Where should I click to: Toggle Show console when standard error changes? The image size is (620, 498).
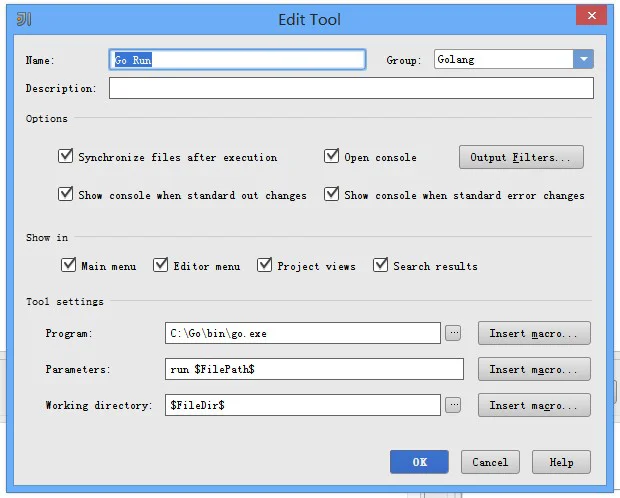[x=331, y=194]
